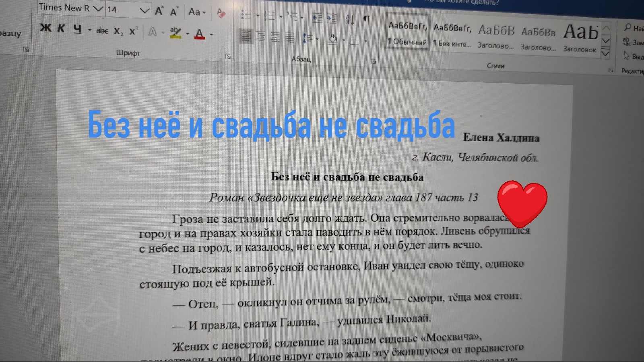Screen dimensions: 644x362
Task: Open the underline style dropdown arrow
Action: (x=89, y=30)
